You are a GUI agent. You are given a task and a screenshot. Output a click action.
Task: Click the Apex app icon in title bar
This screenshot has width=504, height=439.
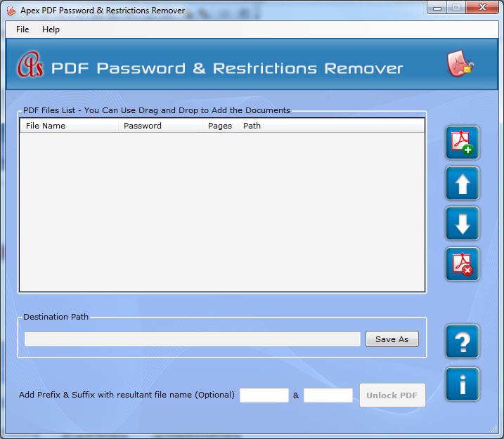coord(11,11)
